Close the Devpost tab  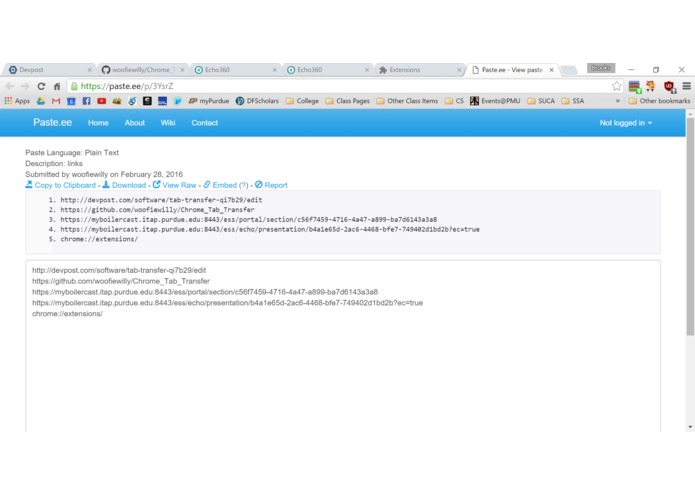coord(90,70)
